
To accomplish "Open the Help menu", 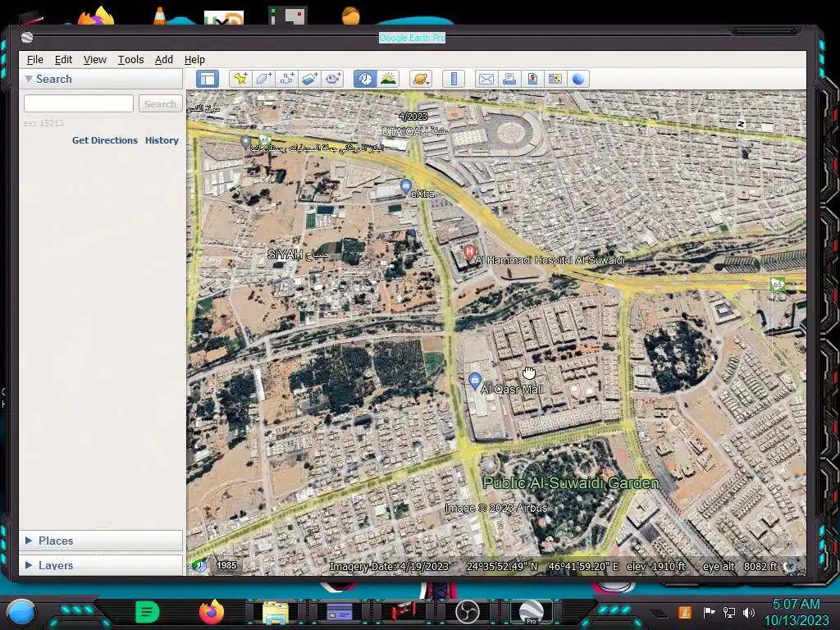I will tap(194, 59).
